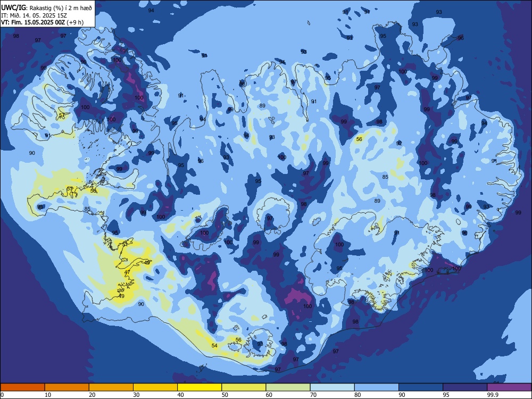Click the legend scale label '99.9'
Image resolution: width=532 pixels, height=399 pixels.
493,395
